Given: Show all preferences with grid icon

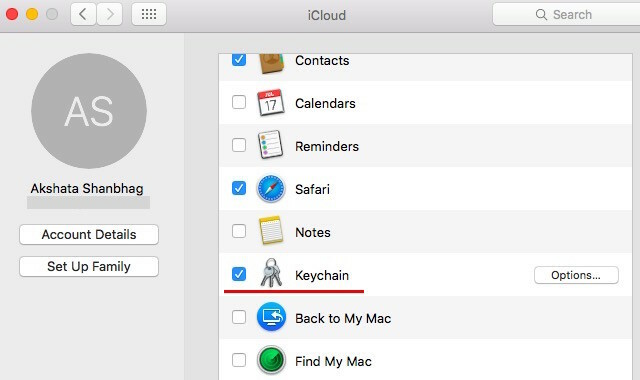Looking at the screenshot, I should (x=149, y=14).
